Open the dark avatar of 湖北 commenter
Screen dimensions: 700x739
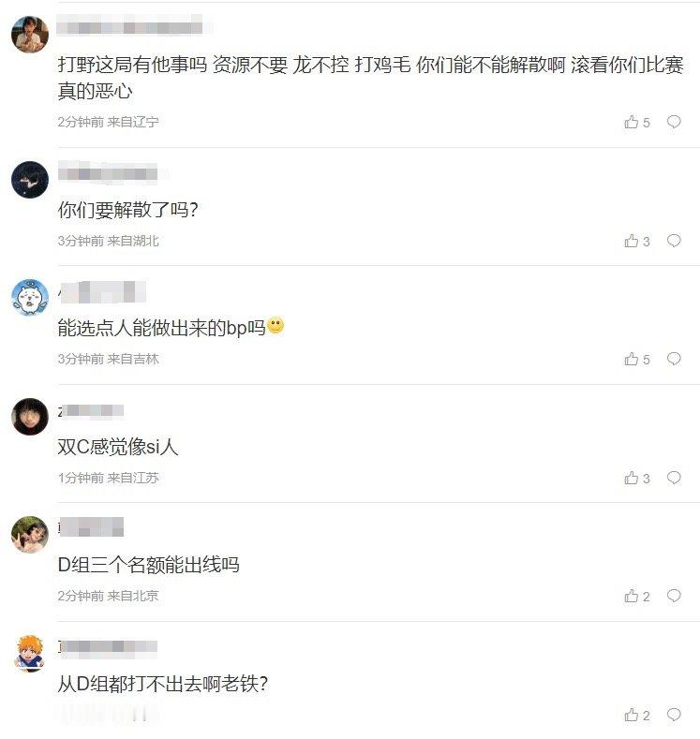[x=30, y=180]
